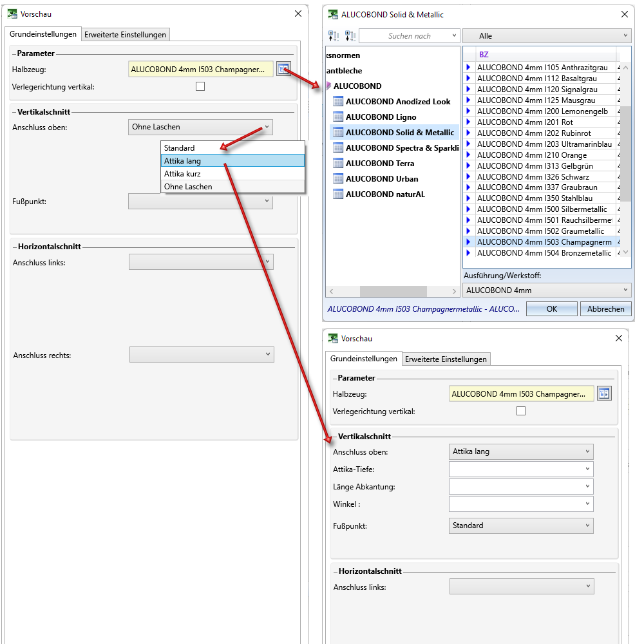Screen dimensions: 644x644
Task: Open Fußpunkt dropdown showing Standard
Action: point(521,526)
